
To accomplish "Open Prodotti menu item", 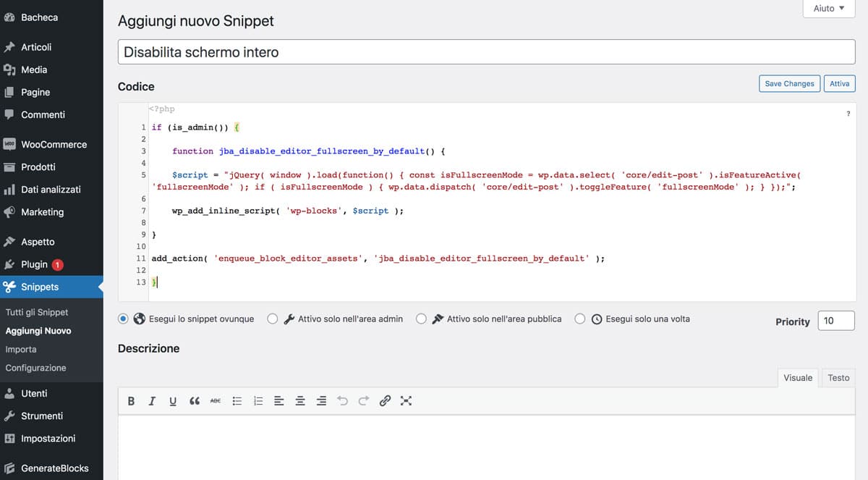I will tap(51, 167).
